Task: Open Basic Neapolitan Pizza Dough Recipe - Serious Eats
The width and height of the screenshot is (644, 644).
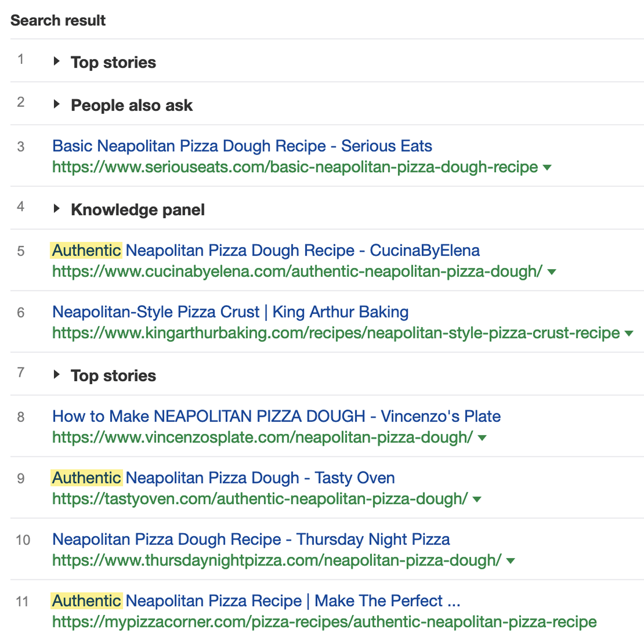Action: pos(242,146)
